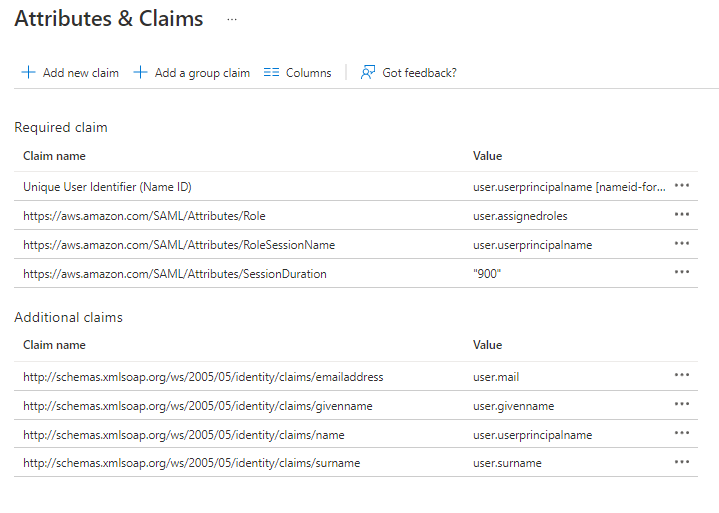Open the ellipsis menu for Unique User Identifier row
This screenshot has height=513, width=719.
point(682,186)
